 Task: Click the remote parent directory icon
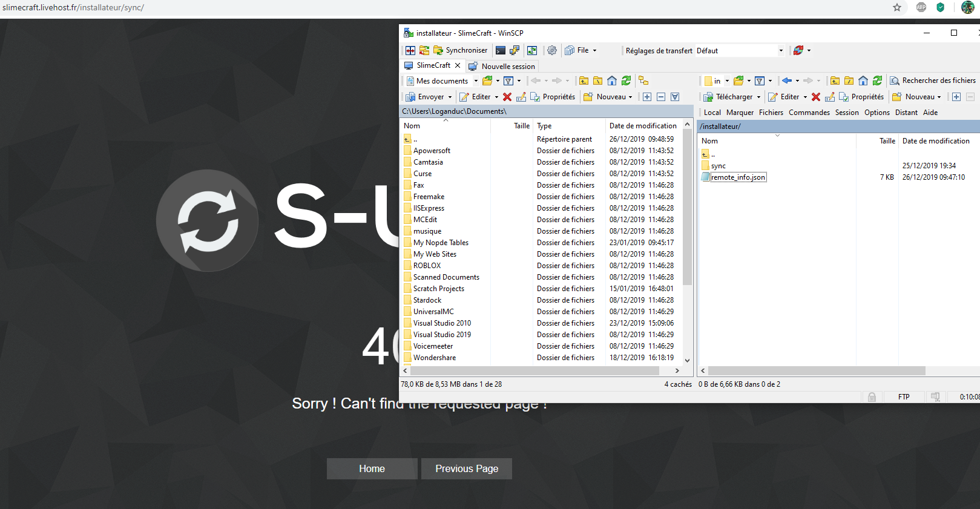(835, 80)
